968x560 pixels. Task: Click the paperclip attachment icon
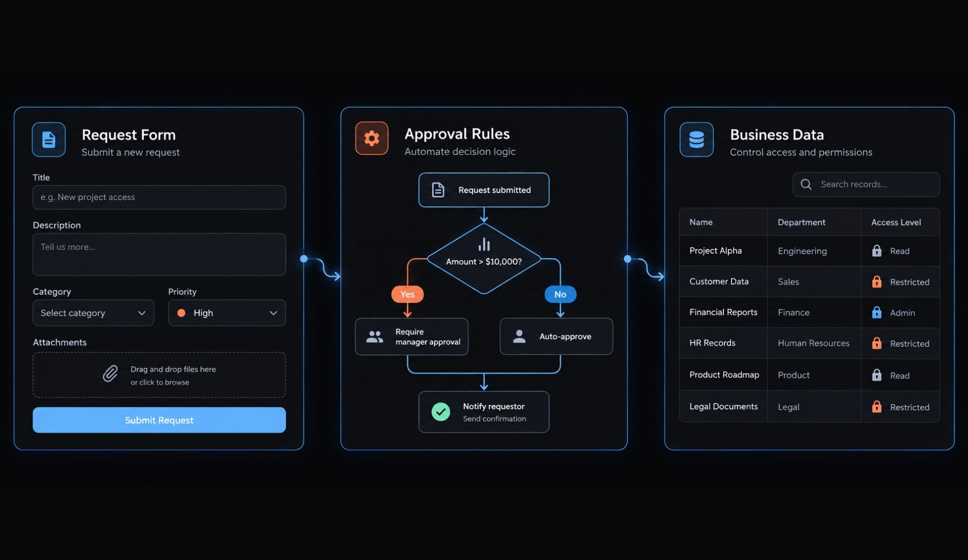[110, 374]
